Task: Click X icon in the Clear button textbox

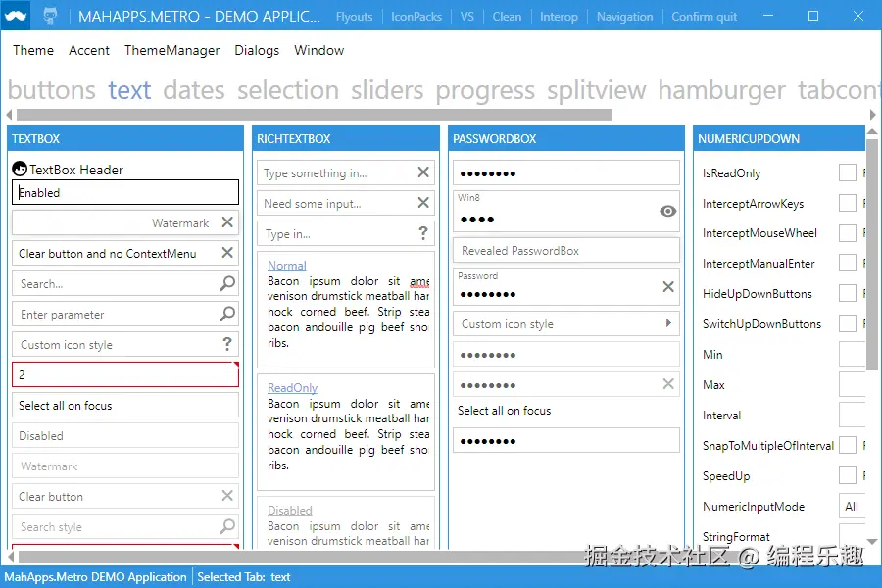Action: (x=227, y=496)
